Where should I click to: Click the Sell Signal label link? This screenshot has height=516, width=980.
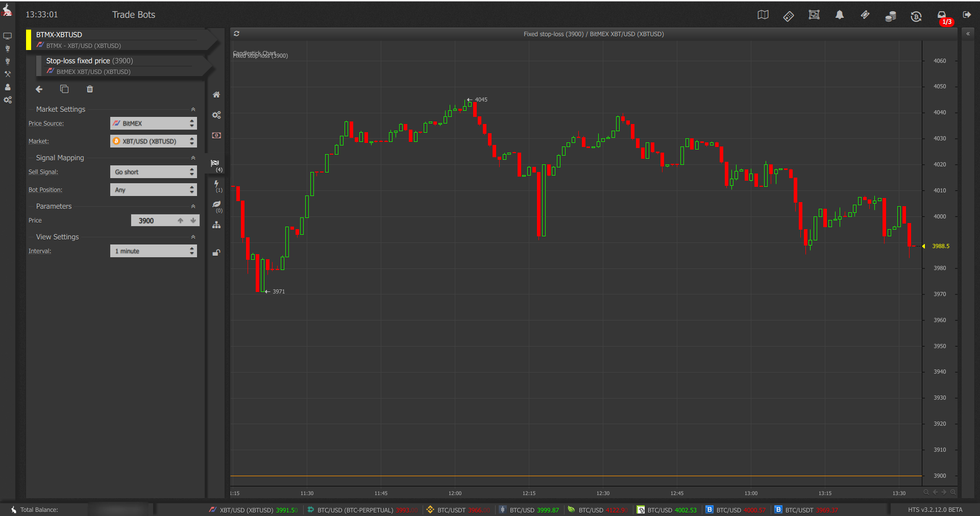pyautogui.click(x=43, y=172)
